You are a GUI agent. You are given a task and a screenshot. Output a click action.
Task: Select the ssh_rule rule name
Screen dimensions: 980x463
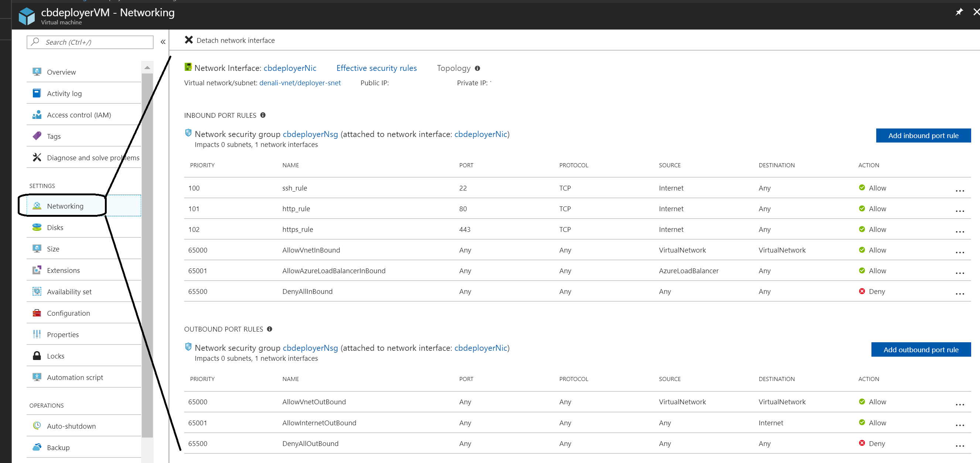click(x=294, y=188)
